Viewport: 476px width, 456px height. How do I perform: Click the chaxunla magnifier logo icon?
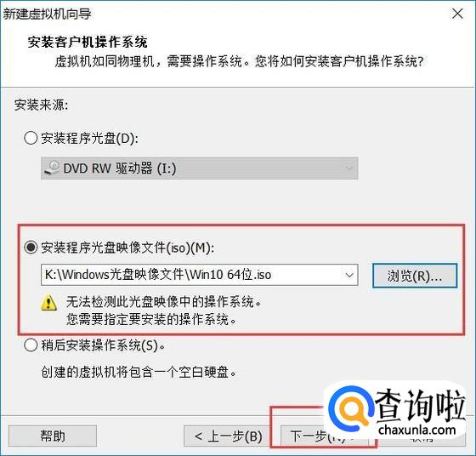tap(352, 408)
